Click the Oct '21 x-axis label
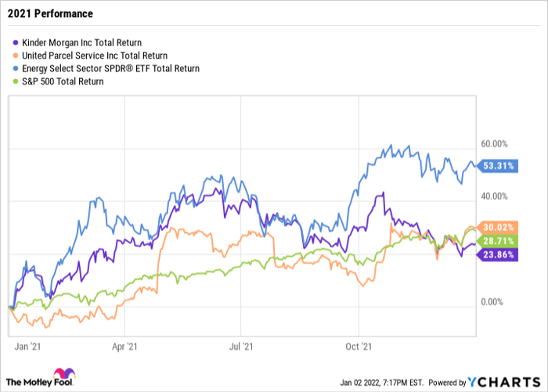The image size is (548, 392). [x=359, y=344]
